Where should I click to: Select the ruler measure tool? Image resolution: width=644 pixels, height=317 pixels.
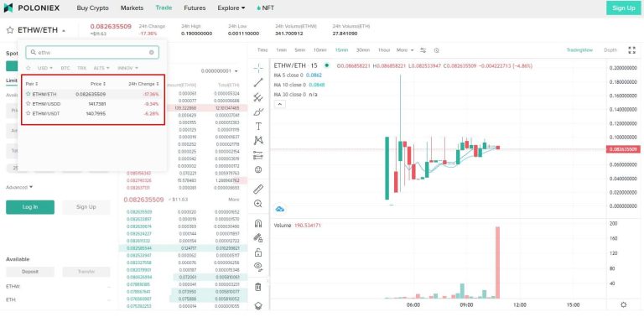point(258,189)
